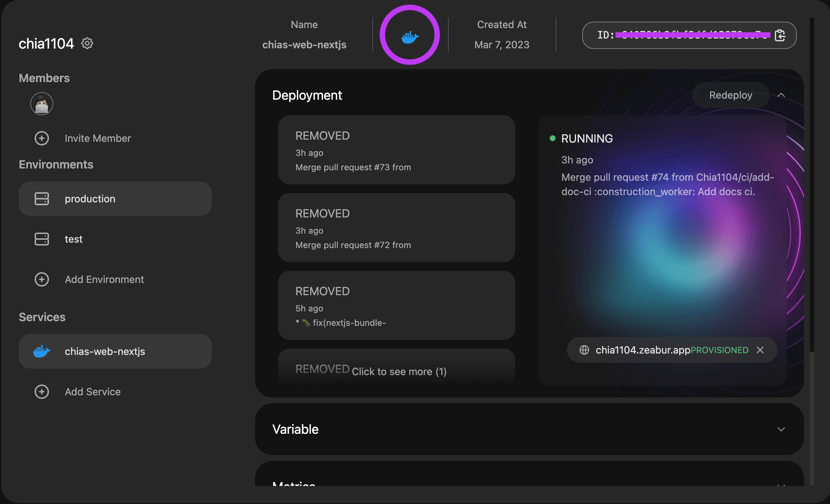Click the Docker service icon for chias-web-nextjs
830x504 pixels.
[x=42, y=351]
